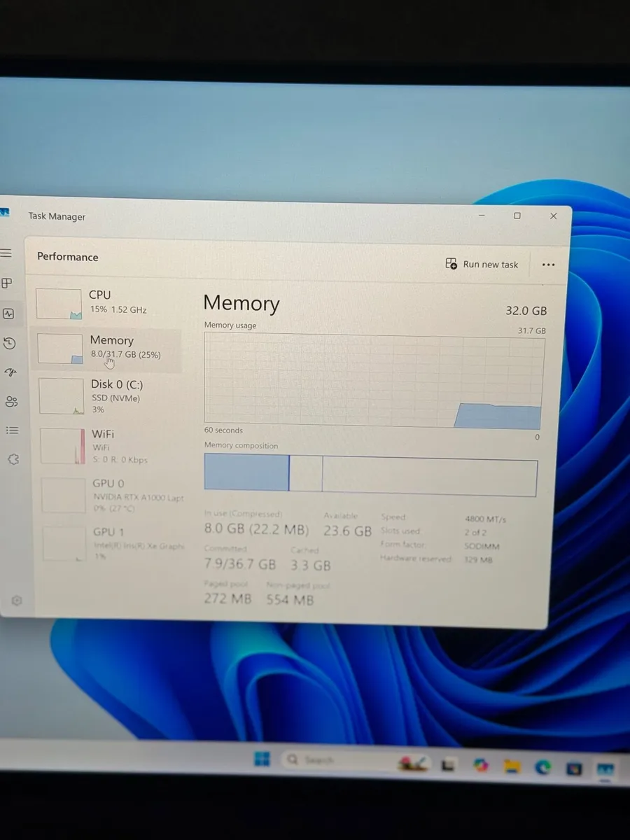The height and width of the screenshot is (840, 630).
Task: Select the CPU performance item
Action: pyautogui.click(x=105, y=303)
